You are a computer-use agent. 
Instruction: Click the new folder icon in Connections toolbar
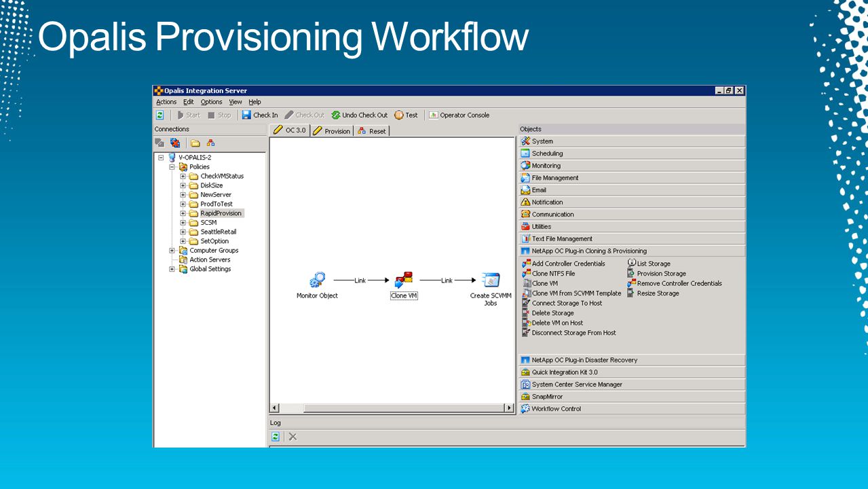click(195, 143)
